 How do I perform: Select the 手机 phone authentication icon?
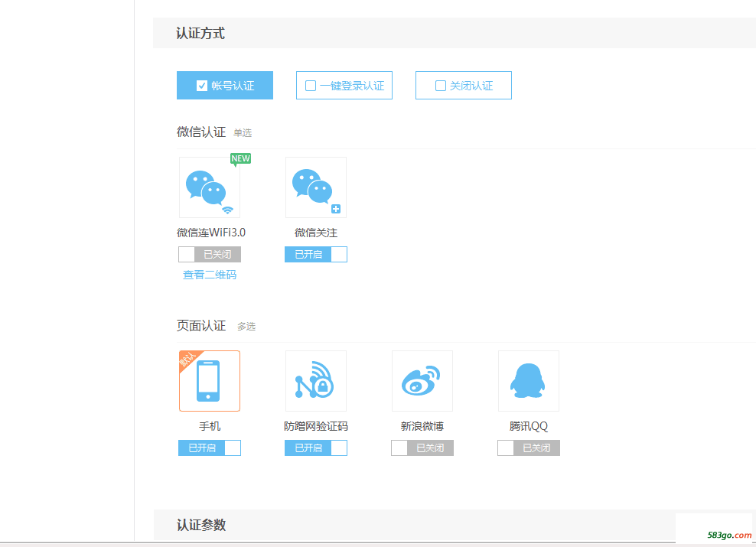(209, 381)
